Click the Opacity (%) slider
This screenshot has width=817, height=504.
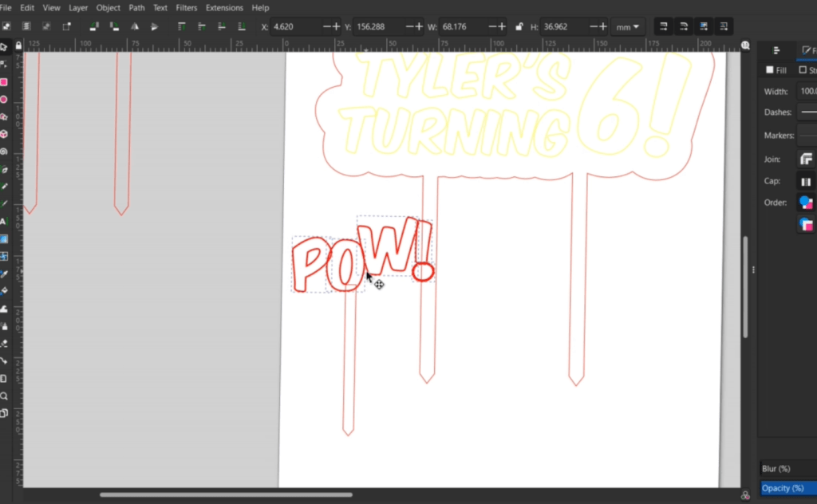[x=788, y=488]
